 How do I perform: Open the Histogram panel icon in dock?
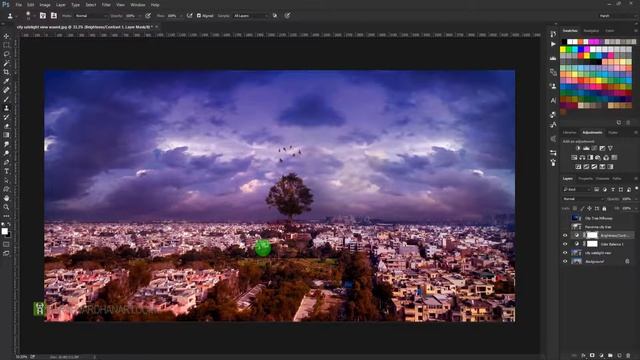(x=553, y=59)
